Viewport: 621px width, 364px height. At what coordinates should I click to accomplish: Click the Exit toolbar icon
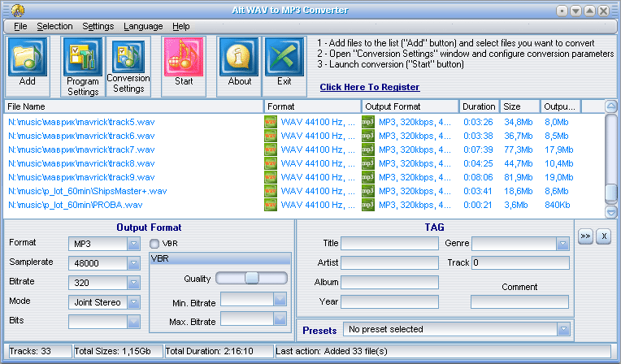(x=284, y=57)
